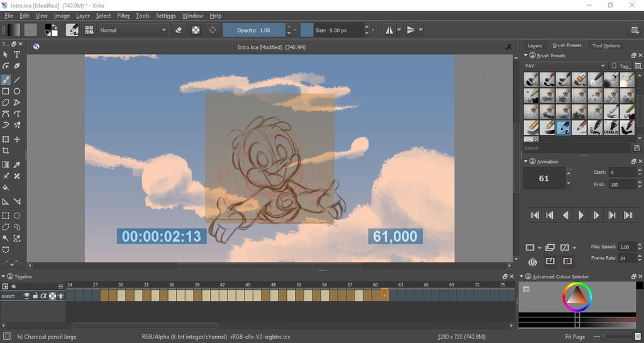Select the Transform tool

[6, 139]
